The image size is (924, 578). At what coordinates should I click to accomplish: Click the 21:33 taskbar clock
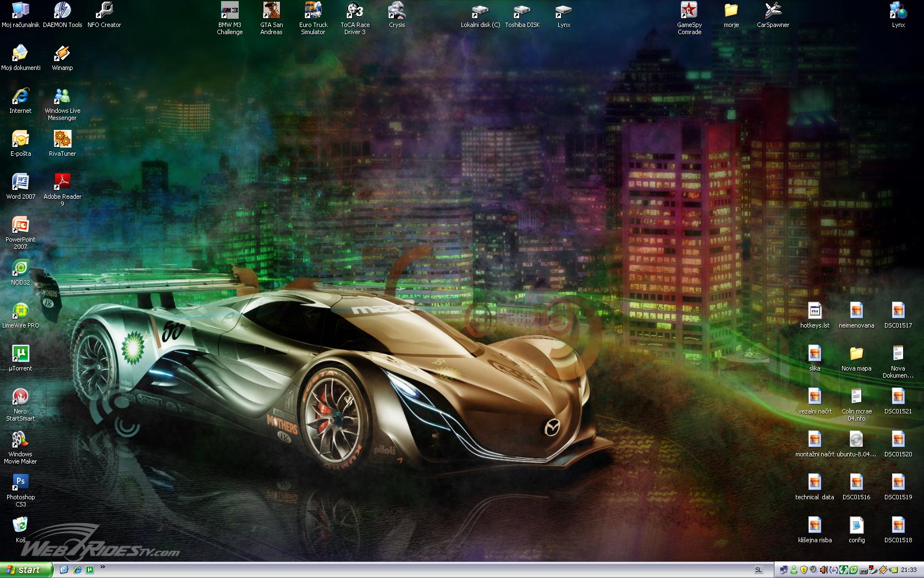(x=909, y=570)
